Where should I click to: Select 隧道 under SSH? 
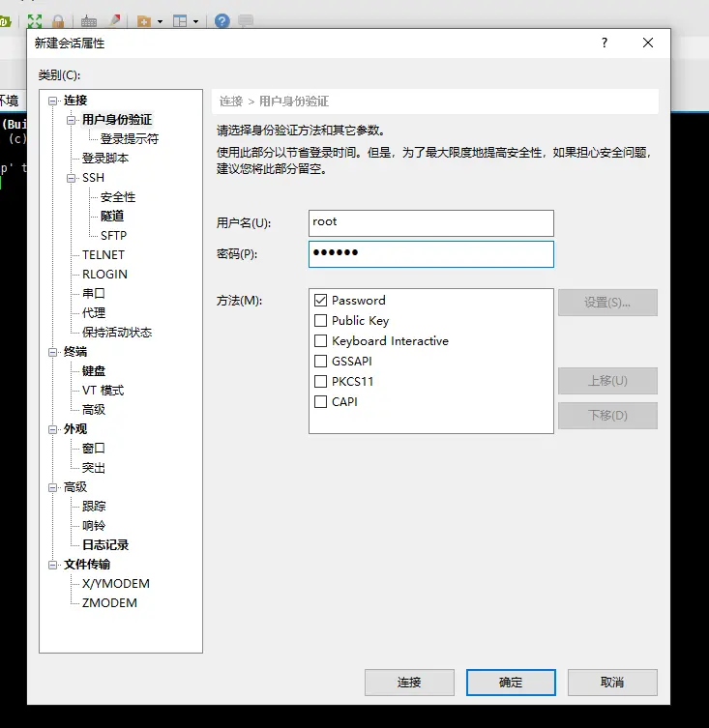coord(112,217)
